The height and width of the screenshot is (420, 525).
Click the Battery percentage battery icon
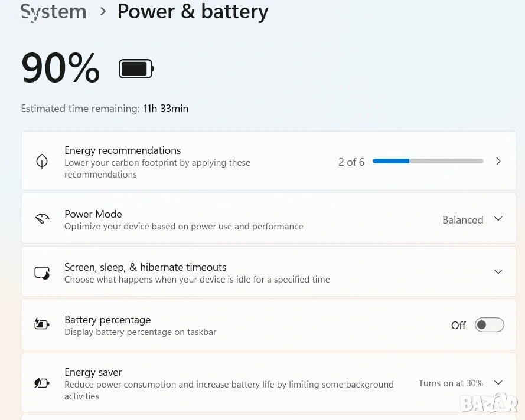click(x=42, y=324)
